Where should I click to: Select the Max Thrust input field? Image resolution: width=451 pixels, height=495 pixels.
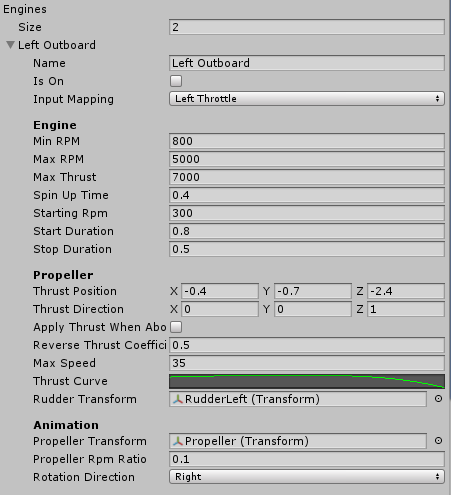pos(307,177)
